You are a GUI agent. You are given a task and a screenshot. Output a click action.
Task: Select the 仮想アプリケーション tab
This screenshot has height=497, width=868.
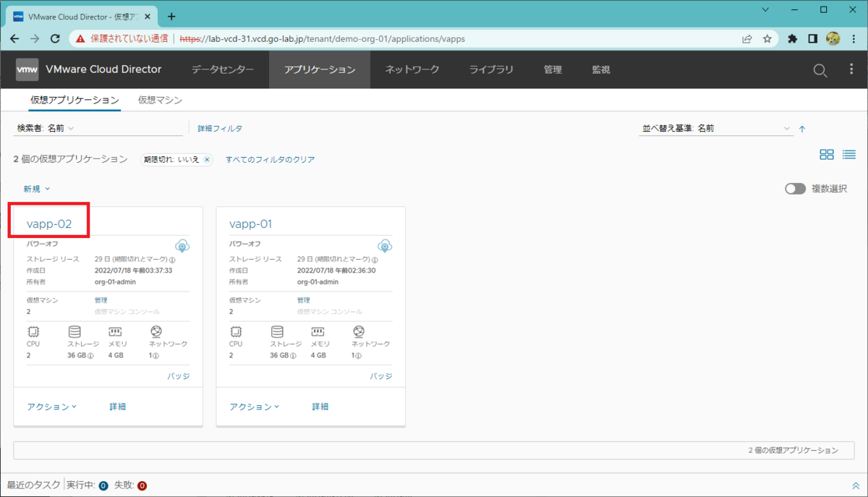click(75, 101)
